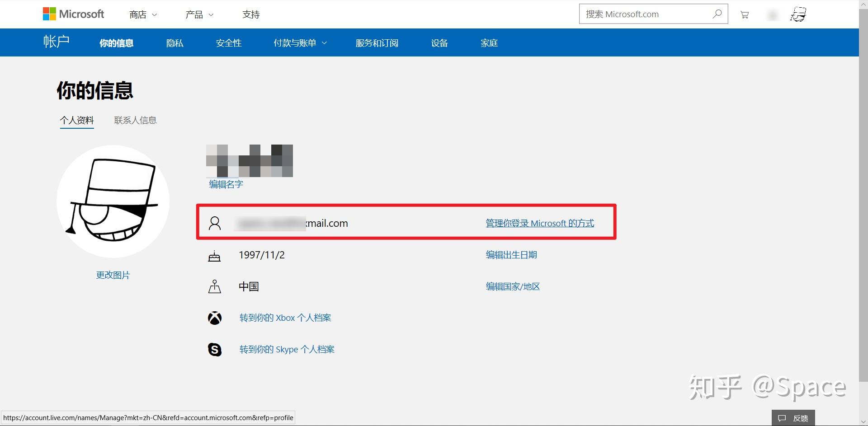Image resolution: width=868 pixels, height=426 pixels.
Task: Click the person icon next to the email address
Action: 214,223
